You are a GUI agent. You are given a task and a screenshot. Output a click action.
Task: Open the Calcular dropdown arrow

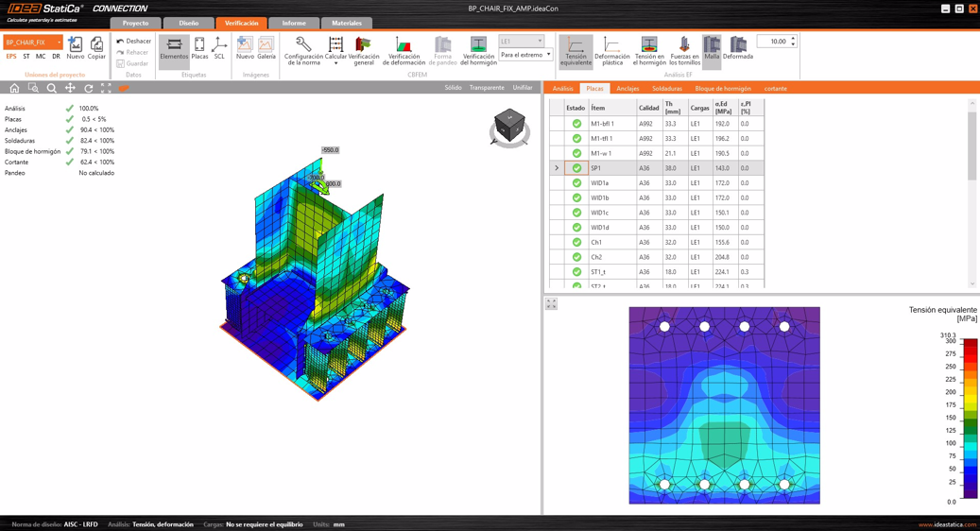click(x=335, y=63)
